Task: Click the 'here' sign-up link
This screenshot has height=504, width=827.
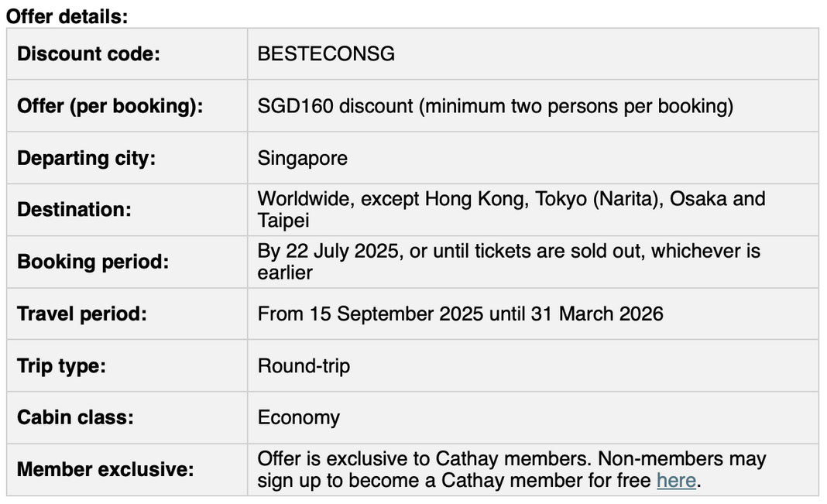Action: (x=676, y=481)
